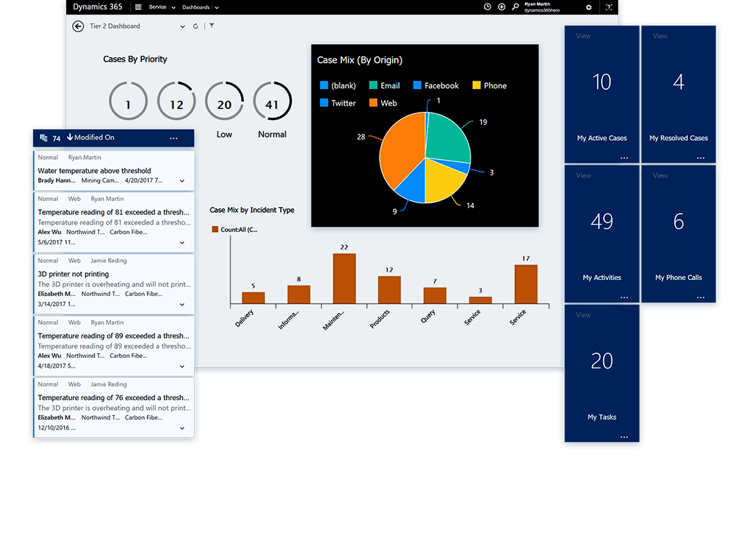Open search with the magnifier icon
748x560 pixels.
(515, 7)
